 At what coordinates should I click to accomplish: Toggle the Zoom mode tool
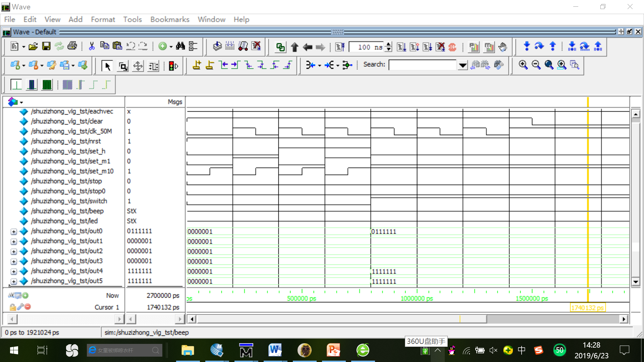click(123, 66)
